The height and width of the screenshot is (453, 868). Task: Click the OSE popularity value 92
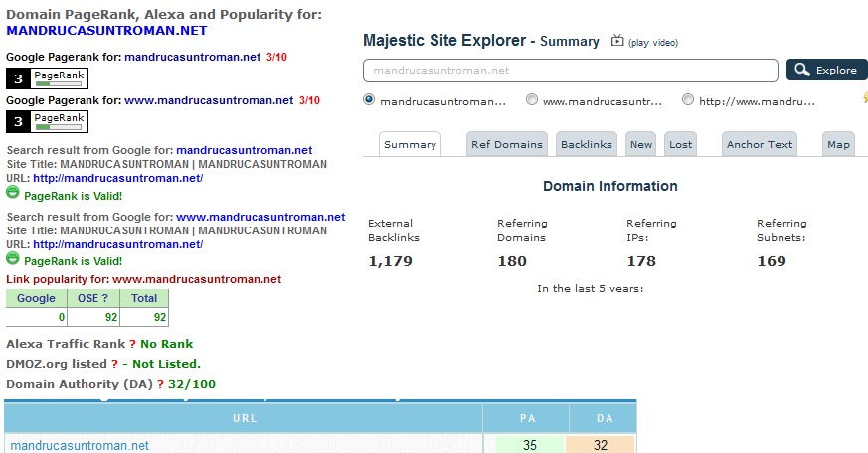[111, 317]
